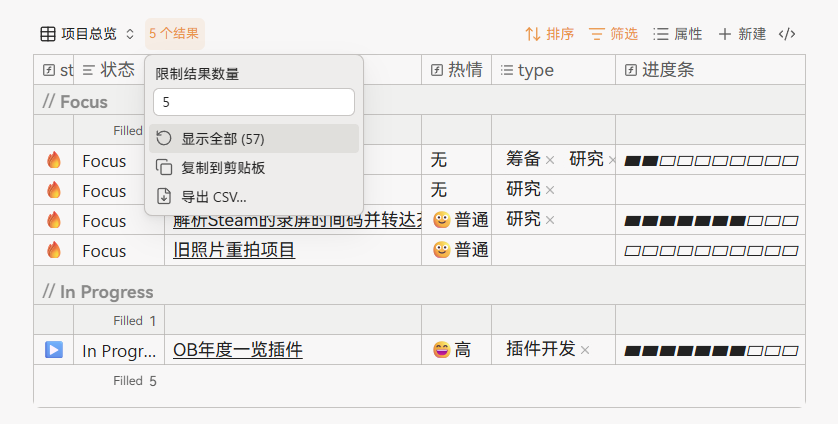Open the 属性 properties list
The image size is (838, 424).
coord(677,34)
